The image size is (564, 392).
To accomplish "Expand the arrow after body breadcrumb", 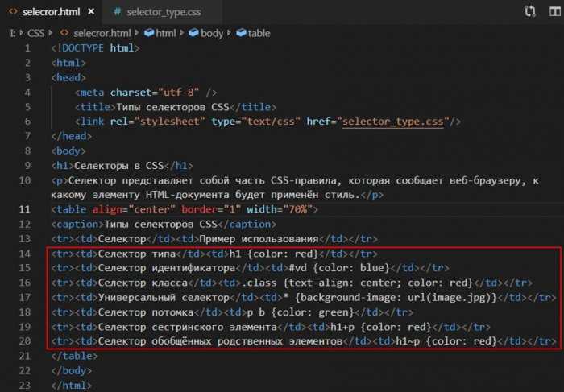I will [229, 33].
